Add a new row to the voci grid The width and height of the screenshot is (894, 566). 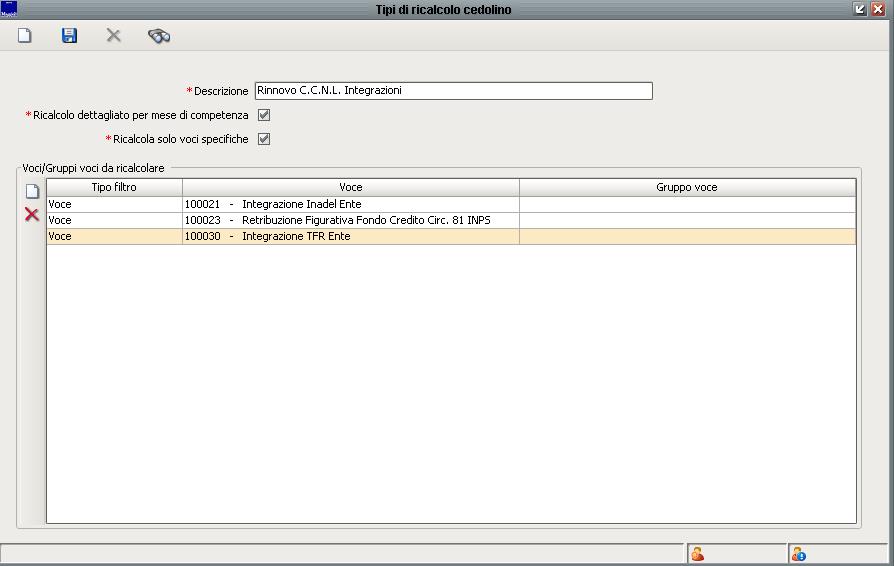point(32,191)
